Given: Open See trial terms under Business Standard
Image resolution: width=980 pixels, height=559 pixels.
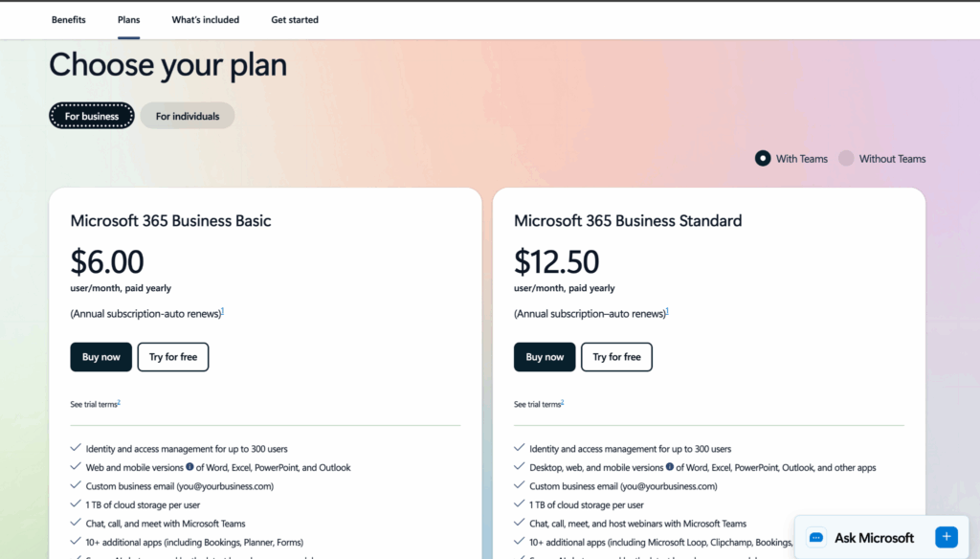Looking at the screenshot, I should (537, 405).
